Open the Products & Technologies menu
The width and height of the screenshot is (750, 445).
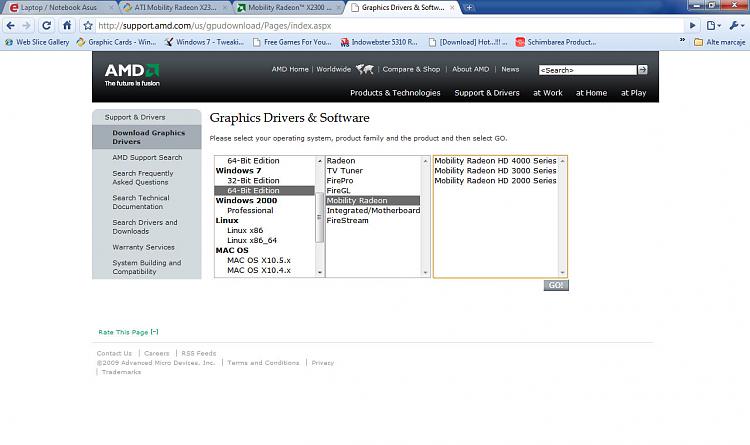pos(395,93)
